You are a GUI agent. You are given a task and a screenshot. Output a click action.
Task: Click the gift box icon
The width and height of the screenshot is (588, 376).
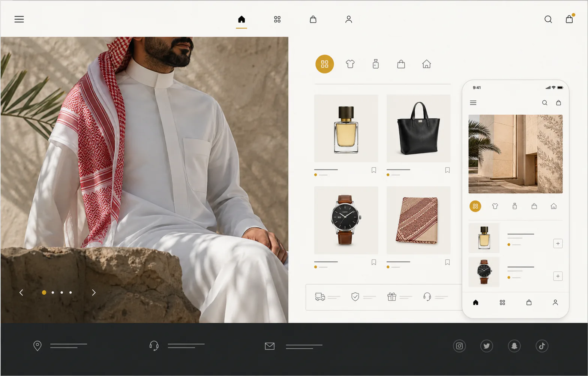coord(392,297)
